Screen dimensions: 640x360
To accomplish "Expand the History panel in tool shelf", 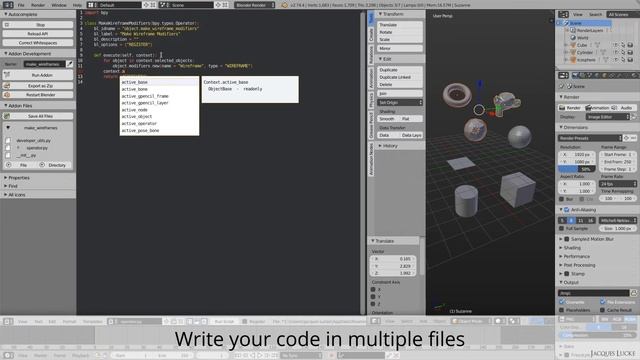I will coord(380,146).
